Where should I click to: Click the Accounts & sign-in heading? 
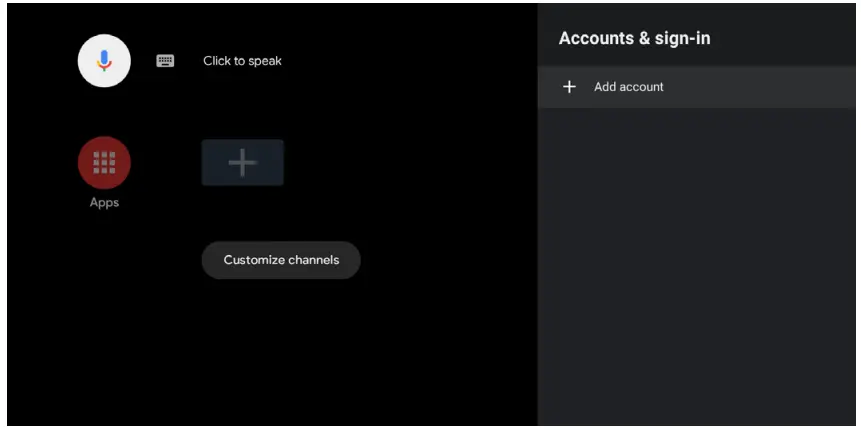[x=634, y=39]
